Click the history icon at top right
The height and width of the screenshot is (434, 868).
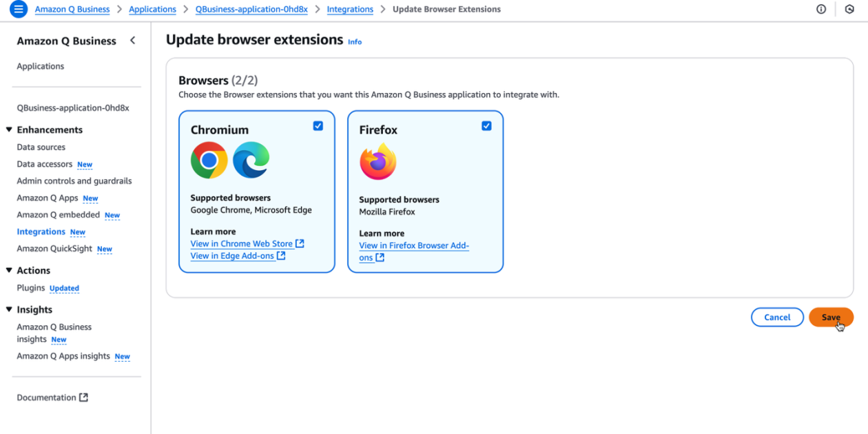click(x=850, y=9)
